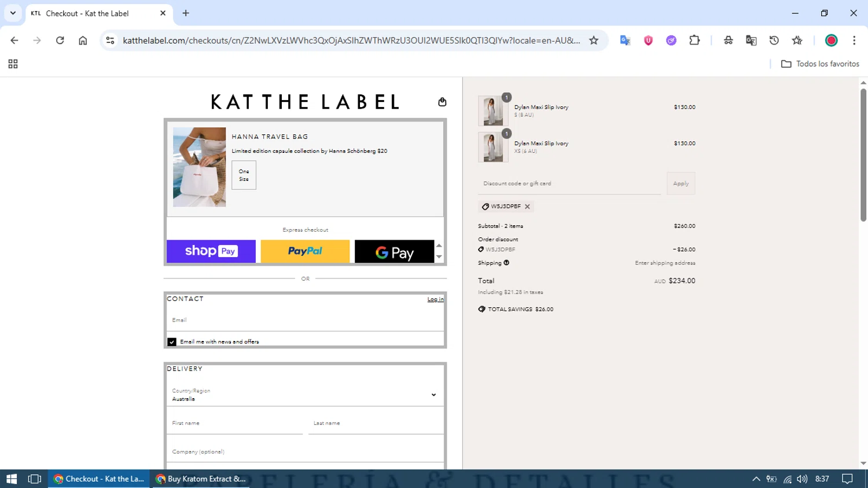Screen dimensions: 868x488
Task: Open the tab search dropdown arrow
Action: coord(13,13)
